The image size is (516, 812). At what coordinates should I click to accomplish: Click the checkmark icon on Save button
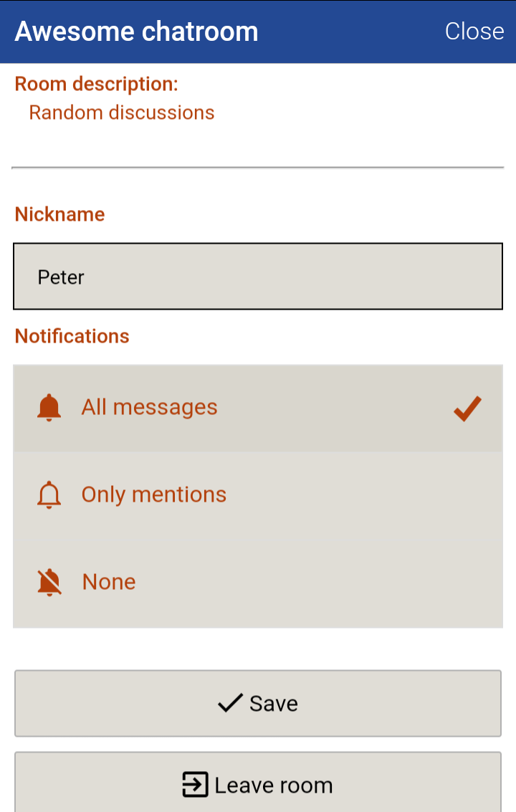pyautogui.click(x=230, y=704)
